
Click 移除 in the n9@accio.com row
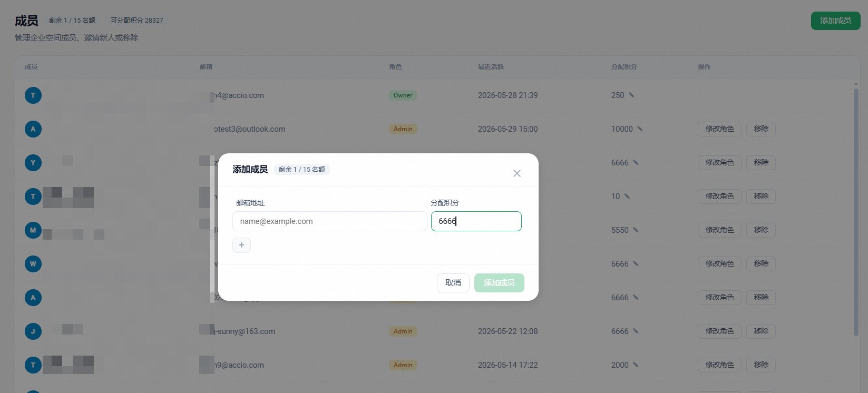761,365
